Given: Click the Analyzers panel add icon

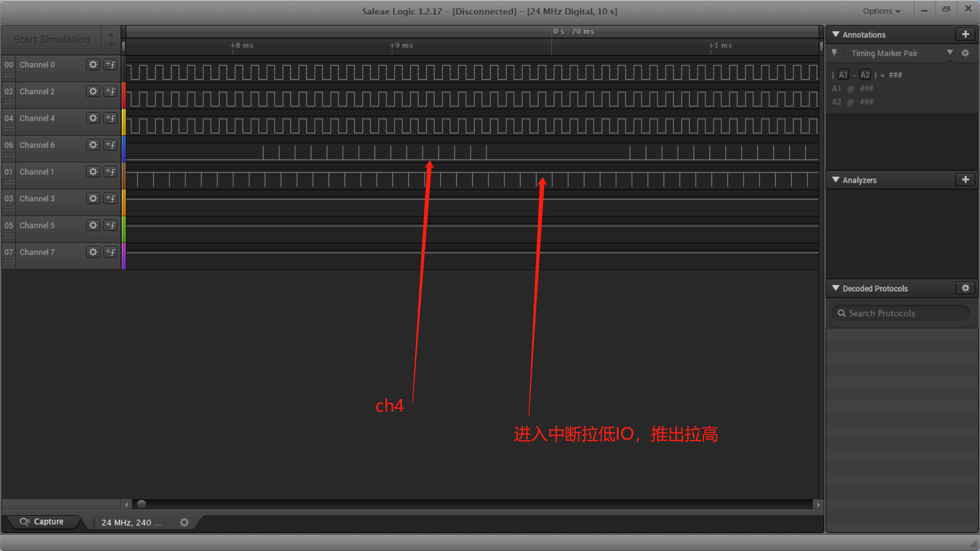Looking at the screenshot, I should (x=965, y=180).
